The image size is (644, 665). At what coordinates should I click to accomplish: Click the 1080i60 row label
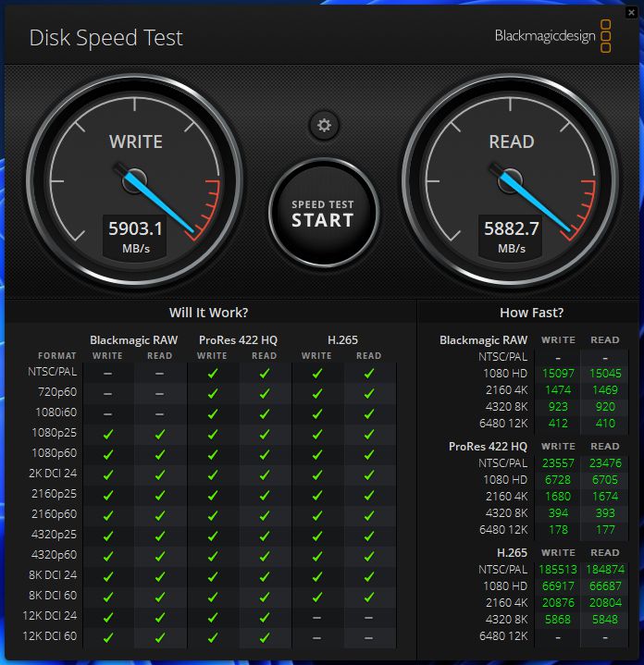(x=56, y=413)
